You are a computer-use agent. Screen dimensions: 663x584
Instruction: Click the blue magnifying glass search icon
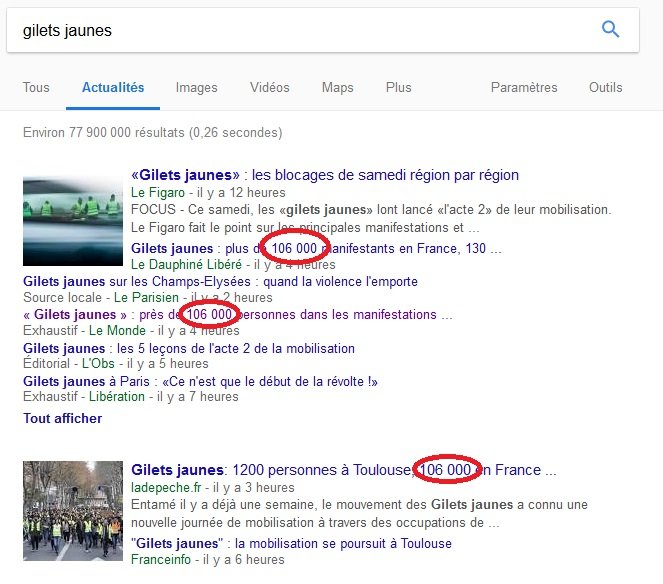610,30
